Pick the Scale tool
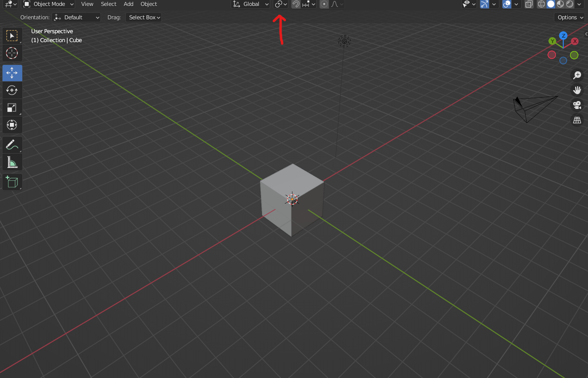This screenshot has width=588, height=378. tap(12, 108)
